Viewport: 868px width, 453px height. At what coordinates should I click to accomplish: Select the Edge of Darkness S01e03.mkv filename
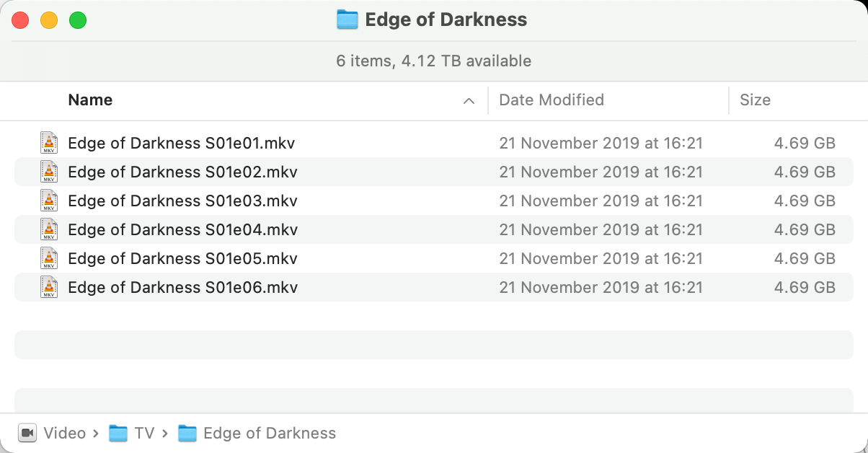[x=182, y=201]
